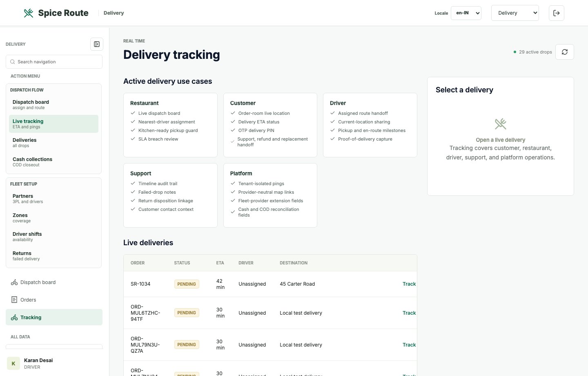Image resolution: width=588 pixels, height=376 pixels.
Task: Click Provider-neutral map links text
Action: (x=266, y=192)
